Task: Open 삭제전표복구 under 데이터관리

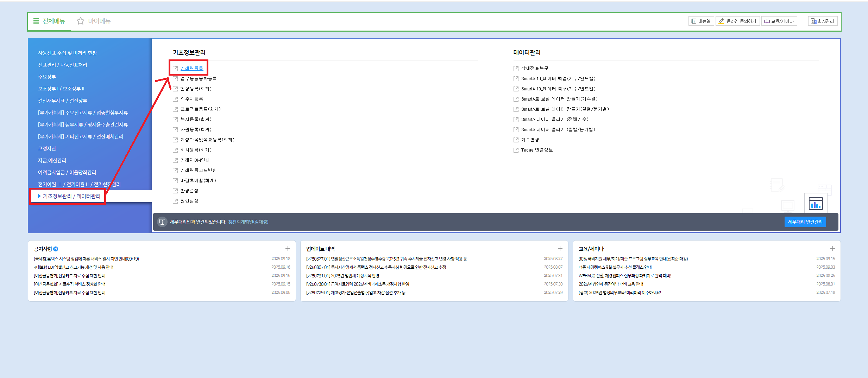Action: coord(534,69)
